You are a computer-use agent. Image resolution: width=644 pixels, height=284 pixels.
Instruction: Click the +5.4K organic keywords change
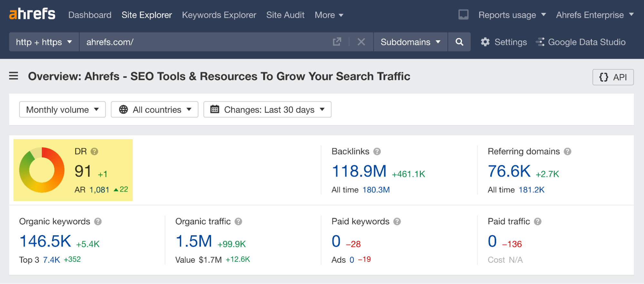[x=88, y=244]
